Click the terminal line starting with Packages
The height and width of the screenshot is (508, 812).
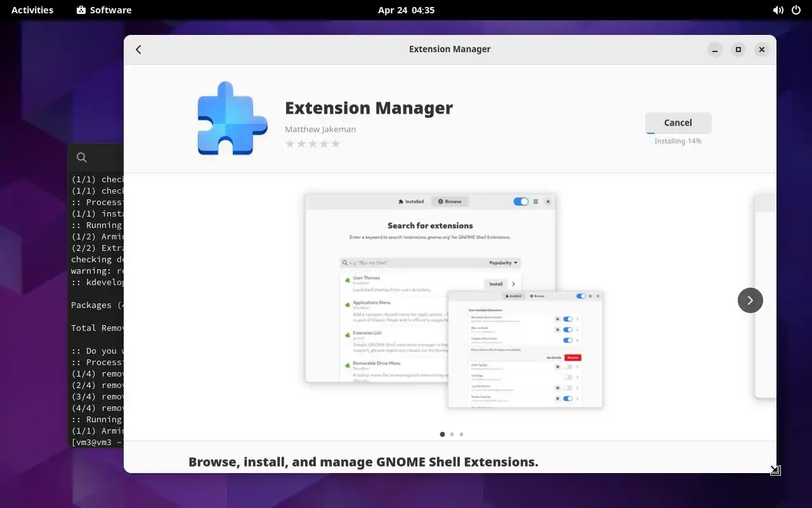(x=97, y=305)
